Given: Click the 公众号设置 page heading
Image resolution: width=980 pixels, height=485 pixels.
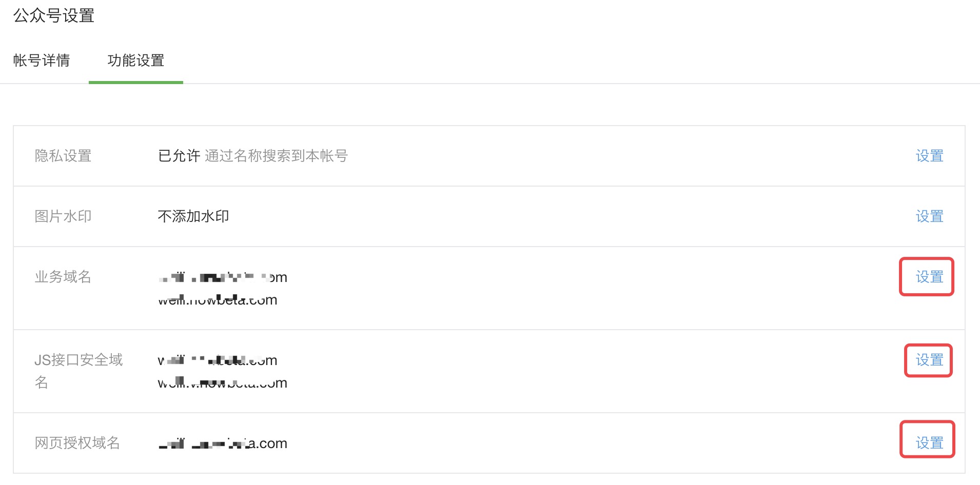Looking at the screenshot, I should point(54,16).
